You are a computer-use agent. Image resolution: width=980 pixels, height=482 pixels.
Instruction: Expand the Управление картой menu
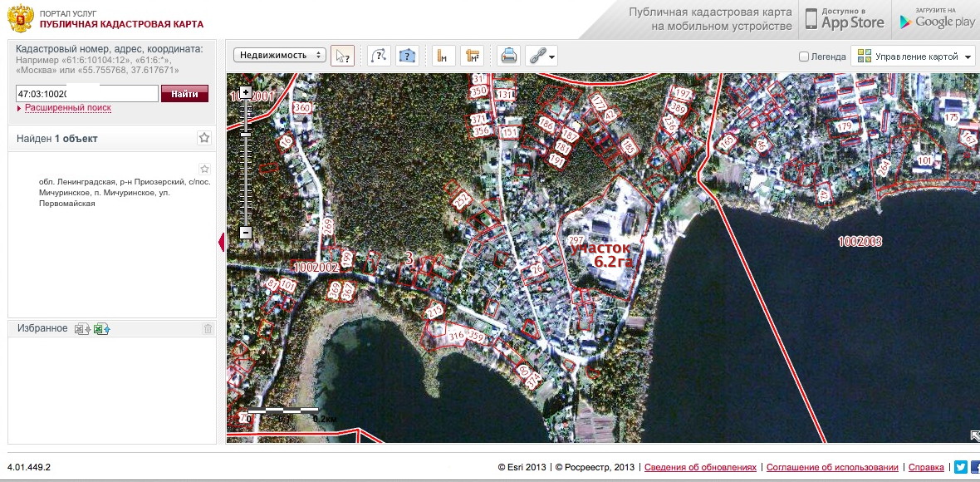[x=914, y=57]
